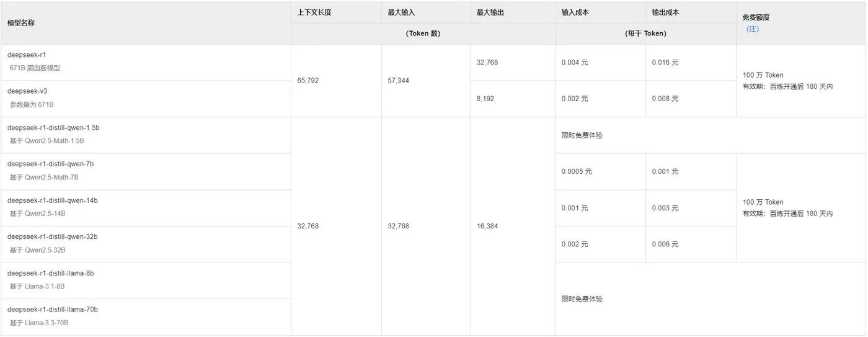Click the deepseek-r1-distill-qwen-7b model name
The width and height of the screenshot is (868, 337).
51,164
